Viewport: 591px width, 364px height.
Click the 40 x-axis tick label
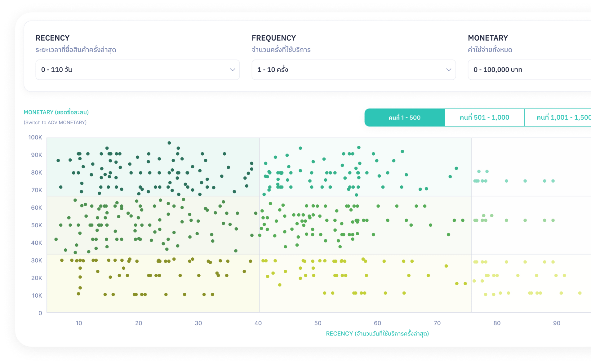(258, 323)
